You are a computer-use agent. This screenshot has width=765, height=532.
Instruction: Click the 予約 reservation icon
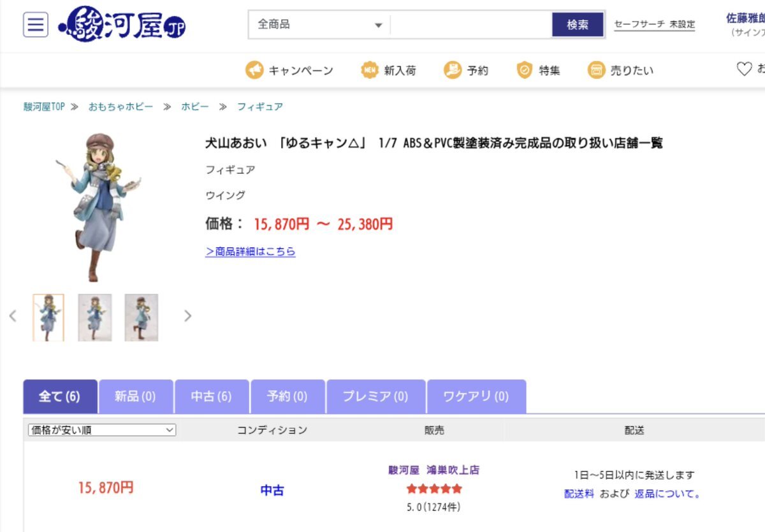tap(453, 70)
